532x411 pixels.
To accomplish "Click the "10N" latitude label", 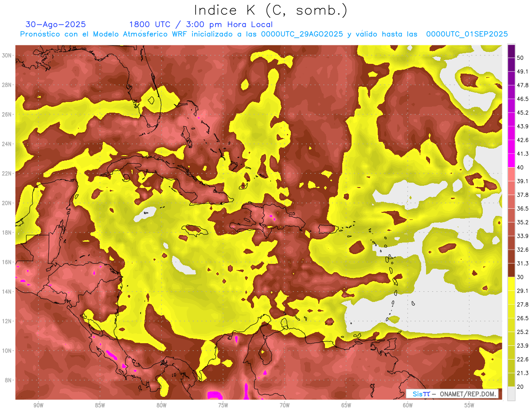I will (x=8, y=351).
